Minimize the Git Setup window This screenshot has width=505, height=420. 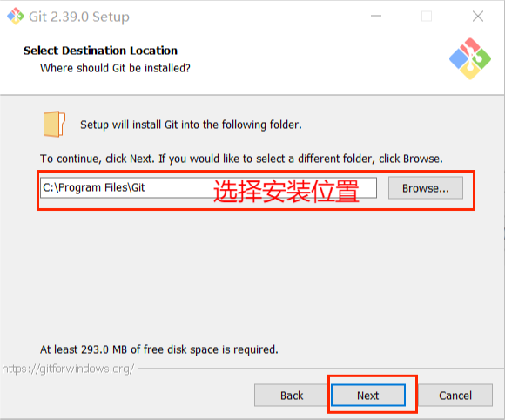pos(376,16)
